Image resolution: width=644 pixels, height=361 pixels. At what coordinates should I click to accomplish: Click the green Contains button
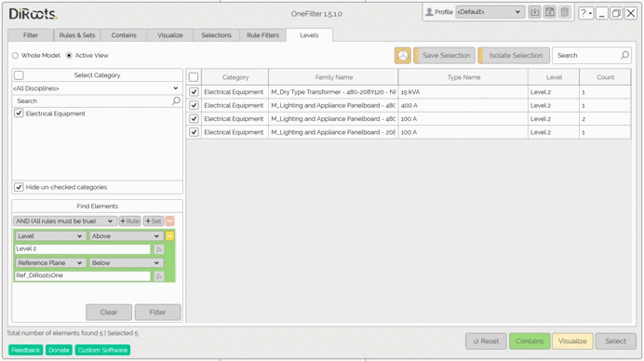530,341
